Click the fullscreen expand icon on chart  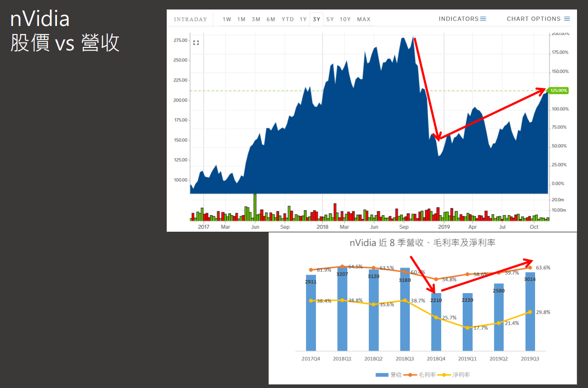coord(196,43)
